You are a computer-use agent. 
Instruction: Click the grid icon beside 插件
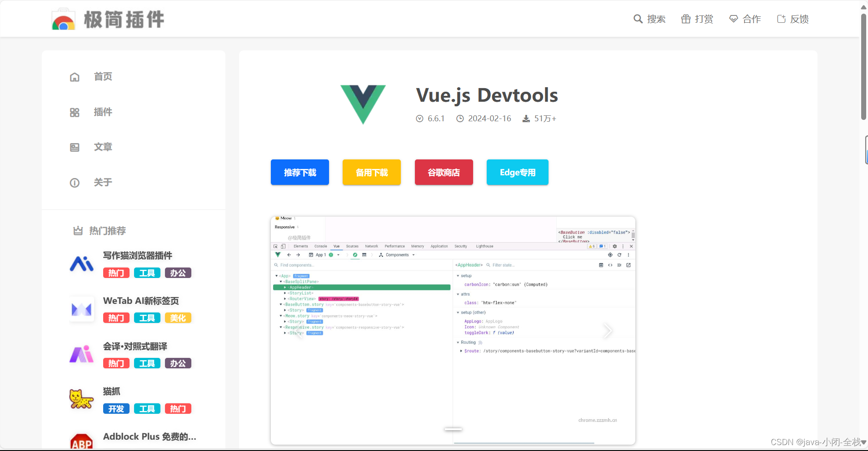coord(75,112)
